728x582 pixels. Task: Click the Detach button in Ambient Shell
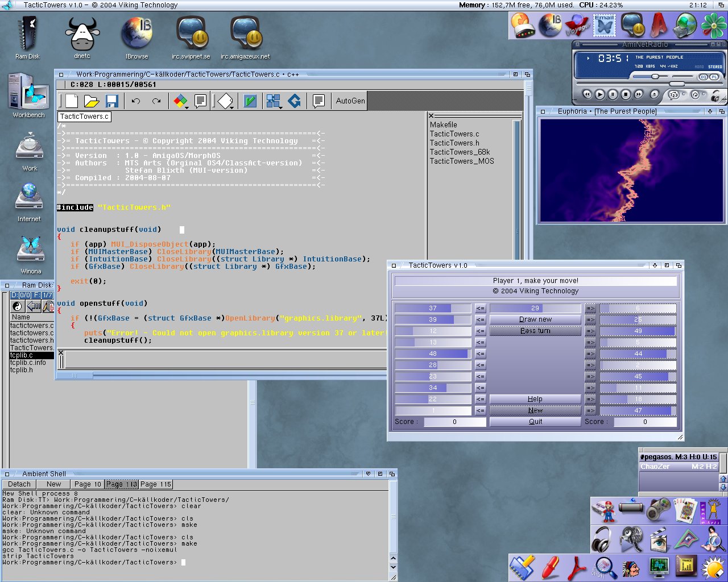[19, 484]
